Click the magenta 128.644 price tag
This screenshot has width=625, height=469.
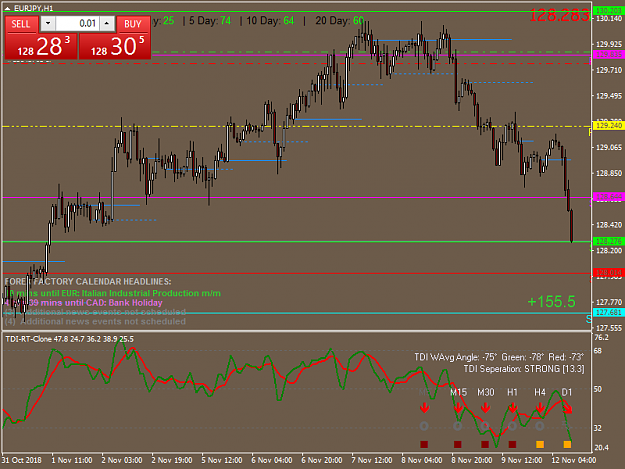tap(608, 197)
